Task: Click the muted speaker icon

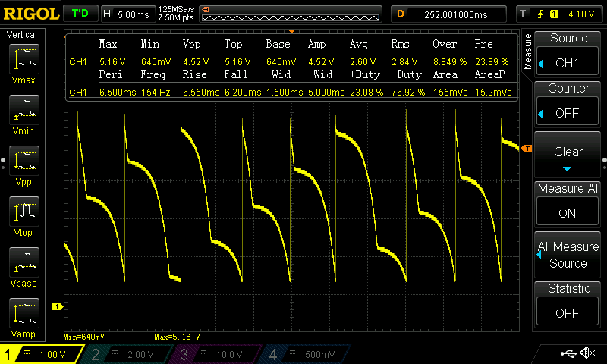Action: [587, 353]
